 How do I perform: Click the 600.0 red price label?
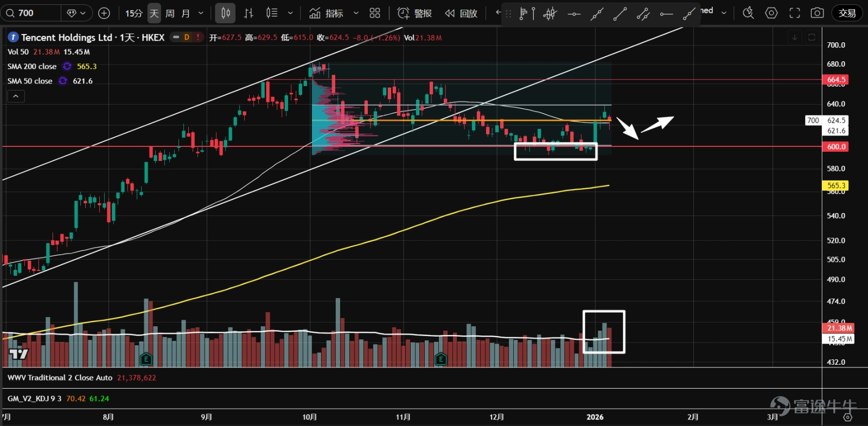pos(836,146)
